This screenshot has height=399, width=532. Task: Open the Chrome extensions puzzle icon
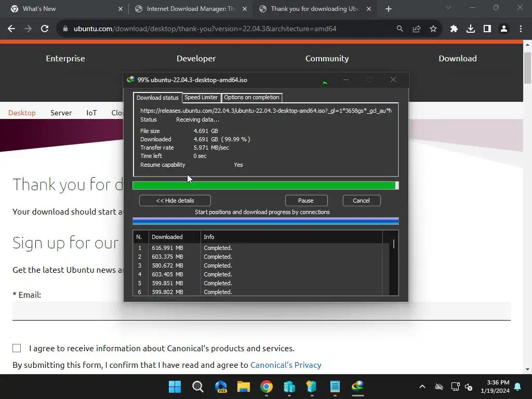coord(454,29)
